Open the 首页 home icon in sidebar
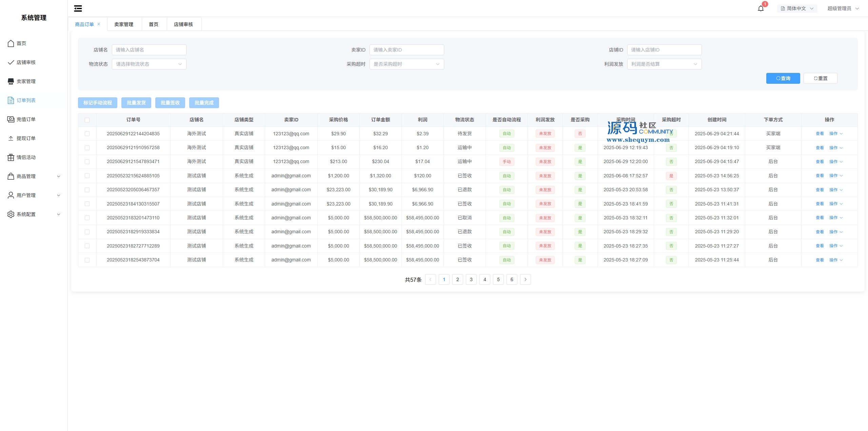The width and height of the screenshot is (868, 431). (x=11, y=43)
